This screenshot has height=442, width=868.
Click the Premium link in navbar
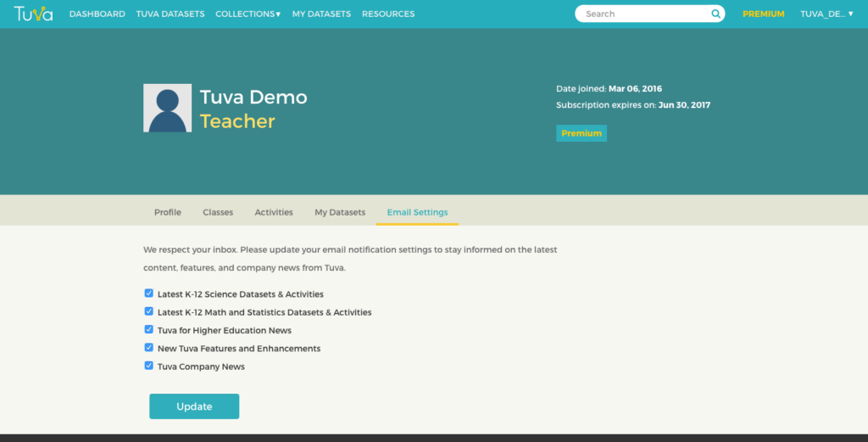coord(764,14)
